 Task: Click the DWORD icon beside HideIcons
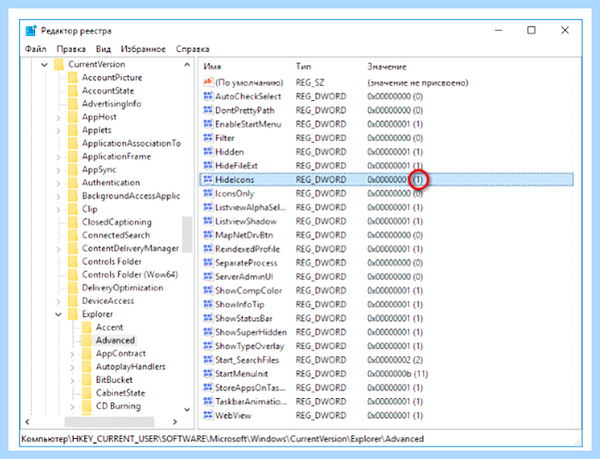pyautogui.click(x=208, y=179)
